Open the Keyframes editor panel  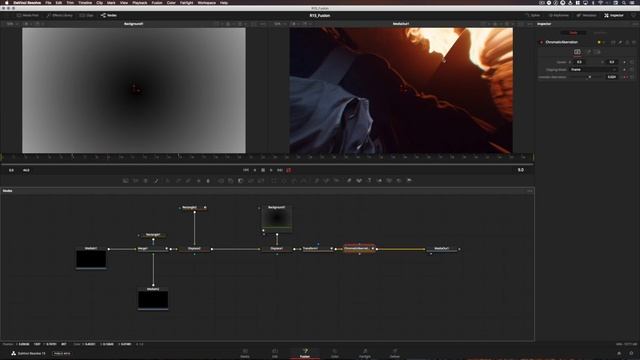(x=559, y=16)
